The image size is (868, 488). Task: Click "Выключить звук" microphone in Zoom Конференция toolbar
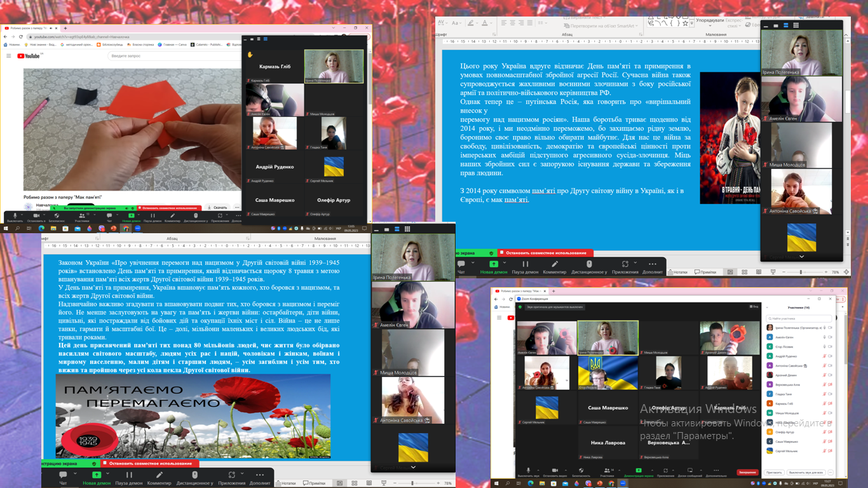(527, 471)
